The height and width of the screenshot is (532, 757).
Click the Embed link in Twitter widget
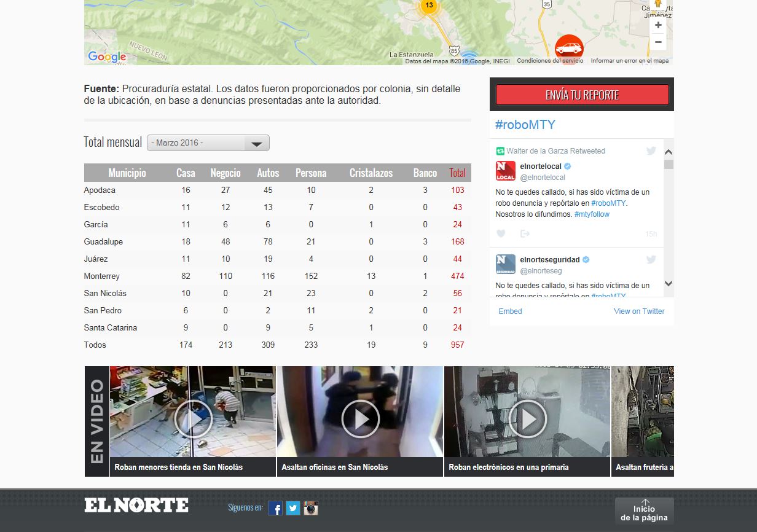(510, 311)
